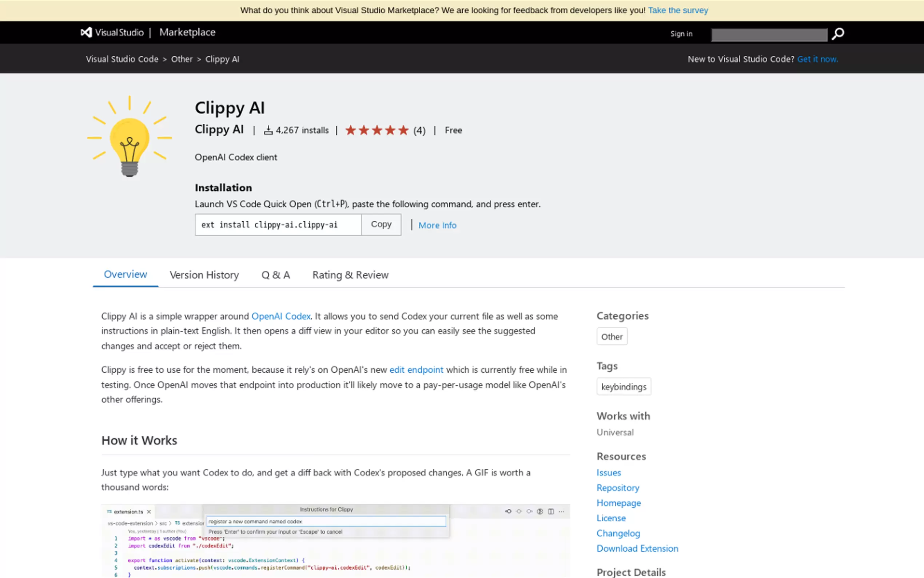Open the Q & A tab
The width and height of the screenshot is (924, 578).
275,275
